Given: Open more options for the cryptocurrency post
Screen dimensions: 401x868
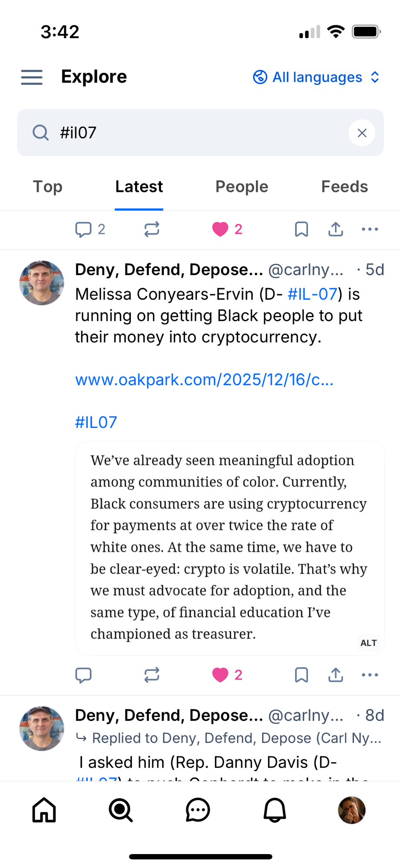Looking at the screenshot, I should pos(370,675).
